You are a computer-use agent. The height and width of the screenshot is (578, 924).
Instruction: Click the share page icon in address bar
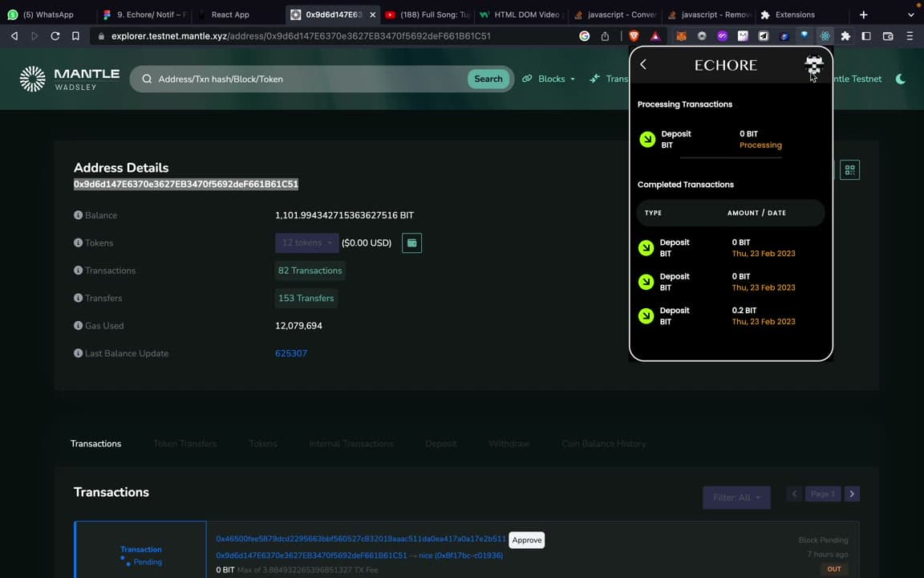pos(606,36)
